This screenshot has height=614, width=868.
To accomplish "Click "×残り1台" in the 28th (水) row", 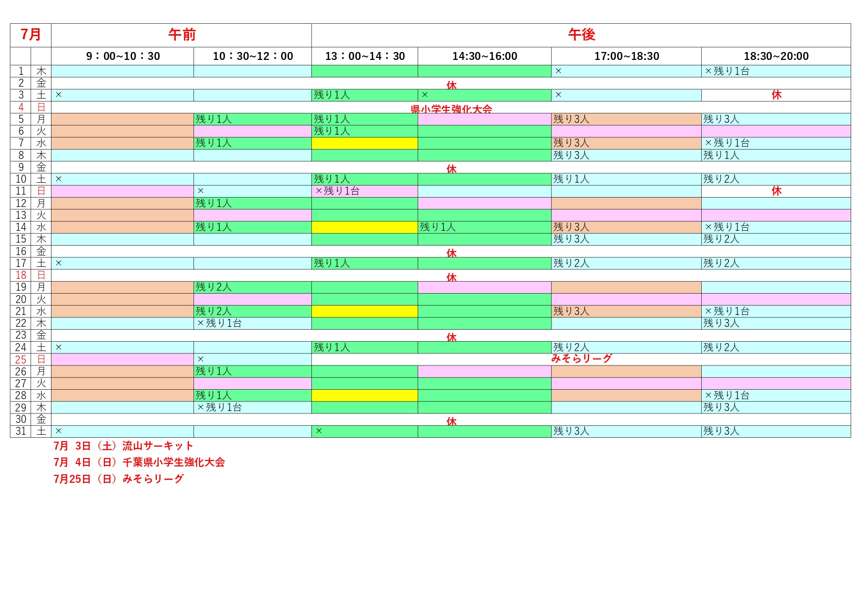I will [x=727, y=396].
